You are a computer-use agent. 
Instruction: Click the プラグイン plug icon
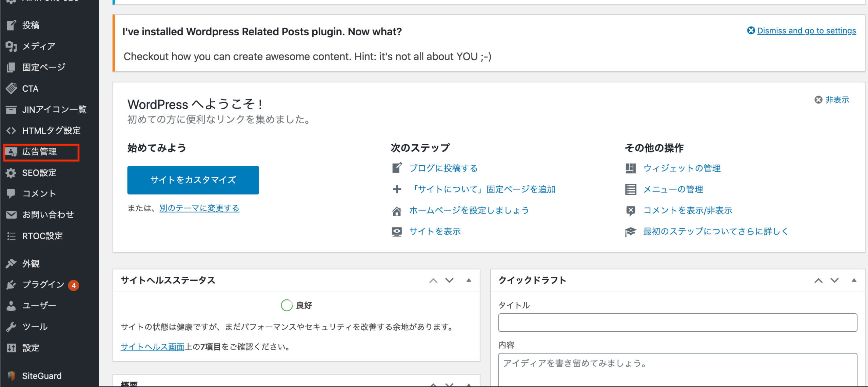(11, 284)
